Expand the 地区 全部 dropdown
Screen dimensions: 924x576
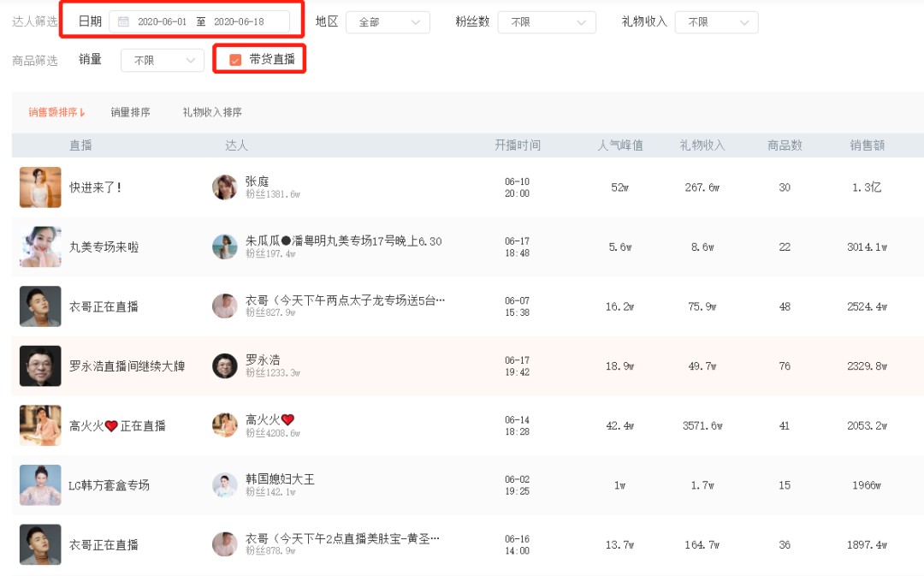click(388, 22)
